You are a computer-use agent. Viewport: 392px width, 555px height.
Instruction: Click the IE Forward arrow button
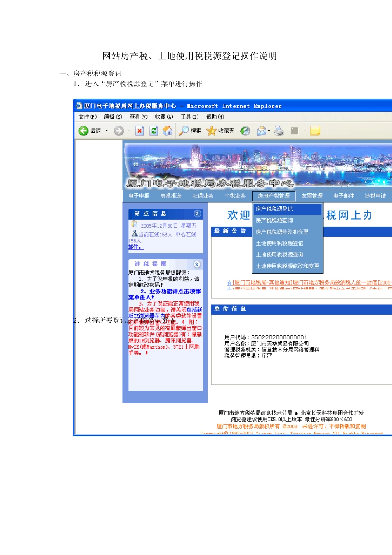(119, 131)
